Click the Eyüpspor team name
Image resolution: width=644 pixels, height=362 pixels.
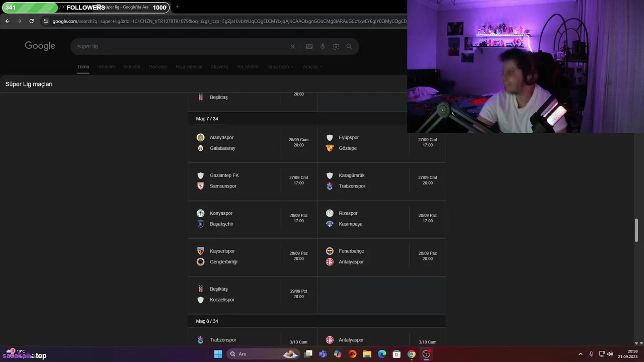[x=349, y=137]
